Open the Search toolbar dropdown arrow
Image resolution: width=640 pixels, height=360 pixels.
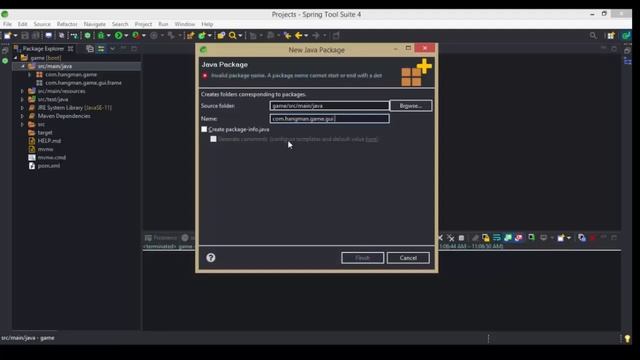pos(240,36)
